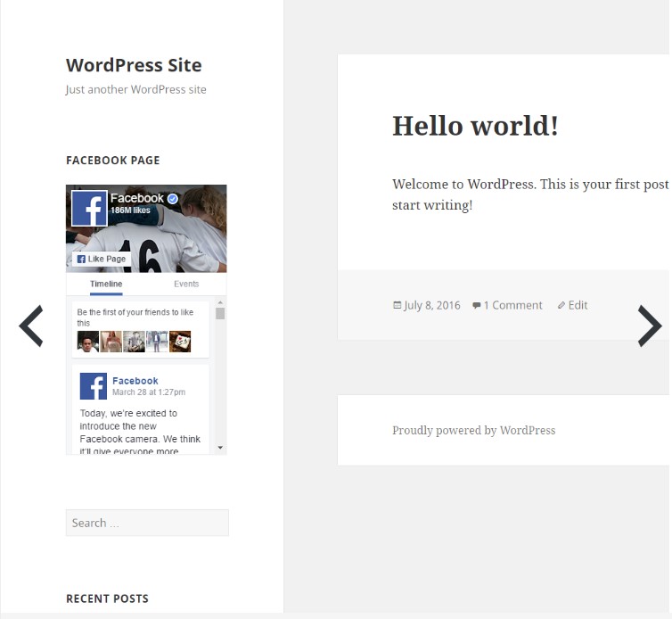Screen dimensions: 672x619
Task: Follow the Proudly powered by WordPress link
Action: [x=473, y=430]
